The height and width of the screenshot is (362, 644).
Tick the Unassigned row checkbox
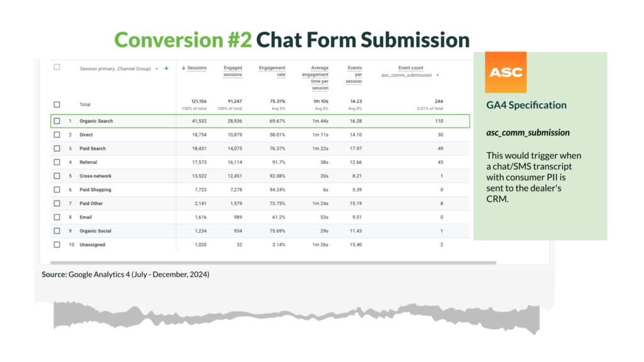click(x=57, y=244)
